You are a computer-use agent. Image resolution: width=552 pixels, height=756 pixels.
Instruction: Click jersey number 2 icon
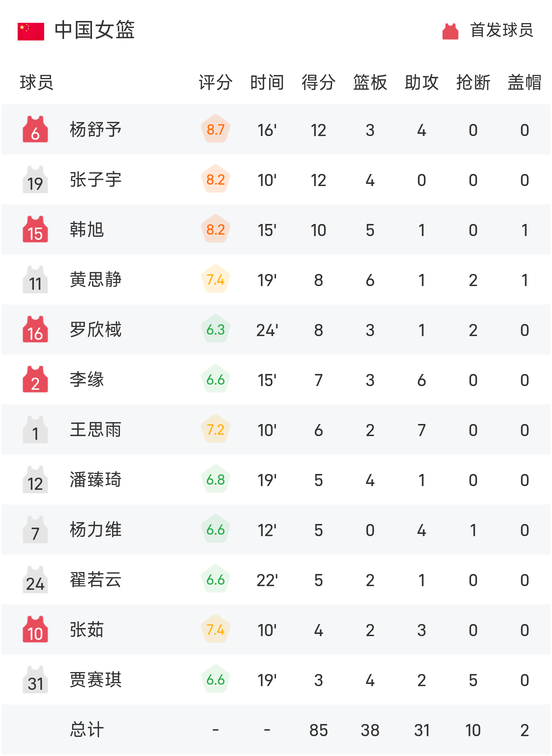[x=35, y=379]
